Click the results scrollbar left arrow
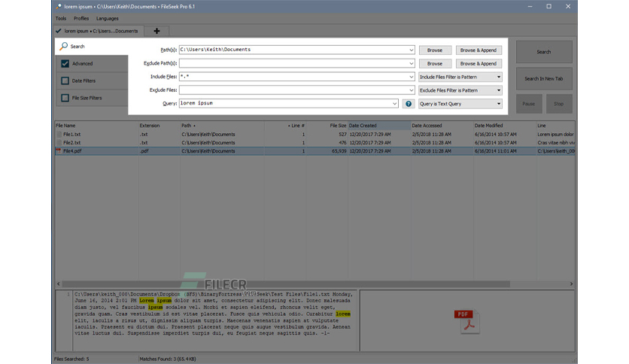Screen dimensions: 629x364 [59, 284]
